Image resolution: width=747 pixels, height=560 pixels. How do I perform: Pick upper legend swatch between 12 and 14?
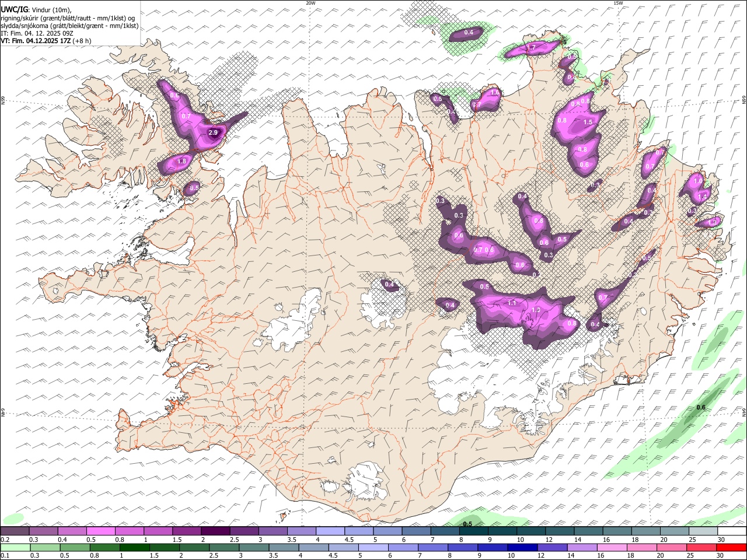pos(560,531)
